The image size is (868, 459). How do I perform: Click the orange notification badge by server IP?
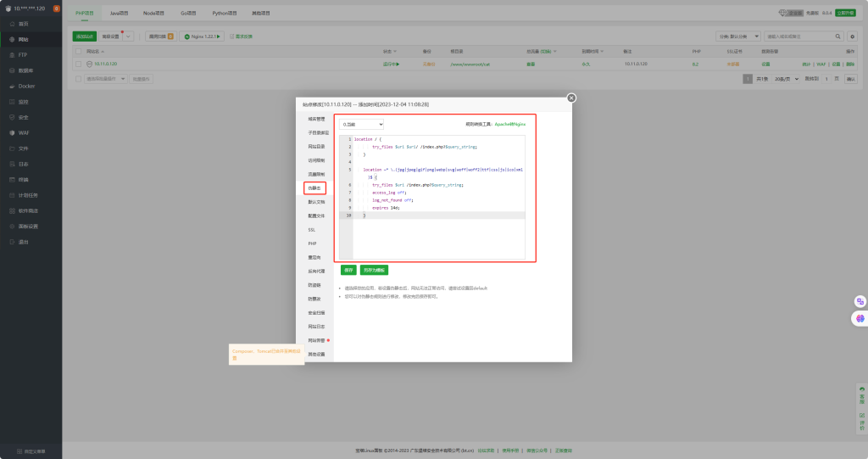(57, 8)
